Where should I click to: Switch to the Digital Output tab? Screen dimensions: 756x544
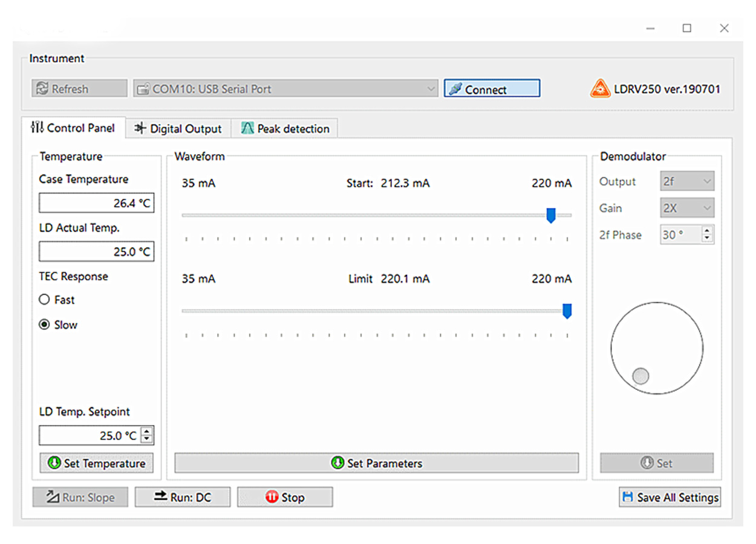click(x=178, y=128)
